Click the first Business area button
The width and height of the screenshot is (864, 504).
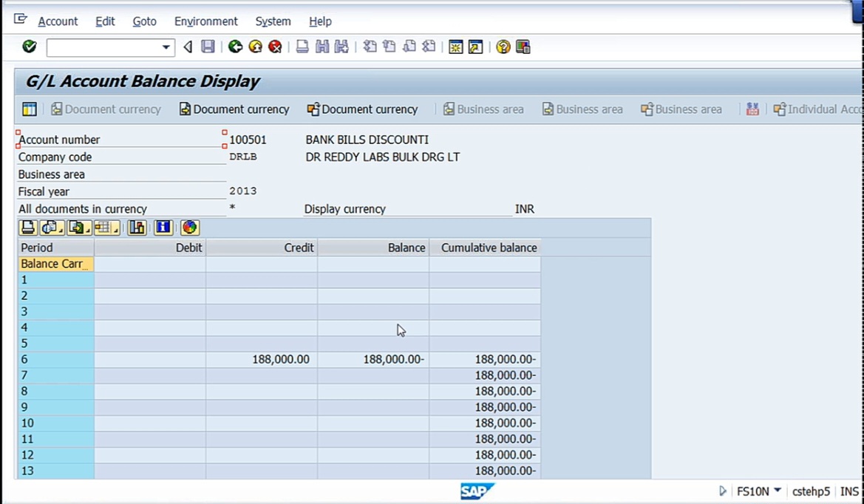(483, 109)
